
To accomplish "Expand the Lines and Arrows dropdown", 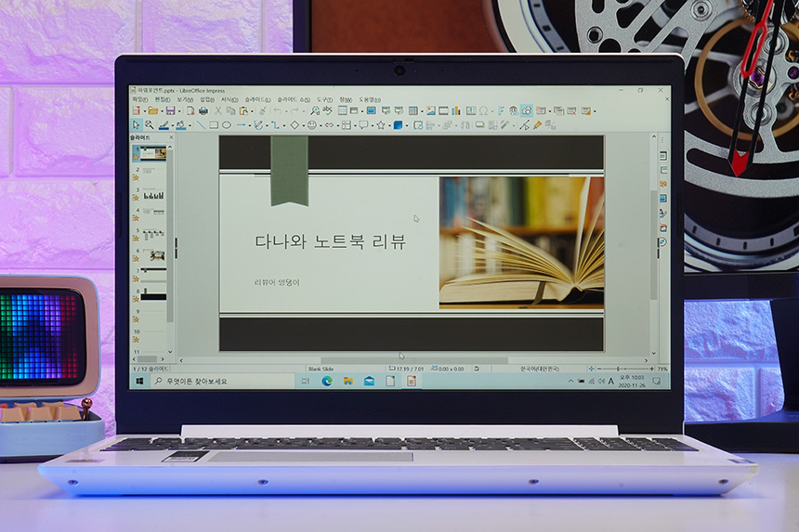I will pyautogui.click(x=250, y=125).
